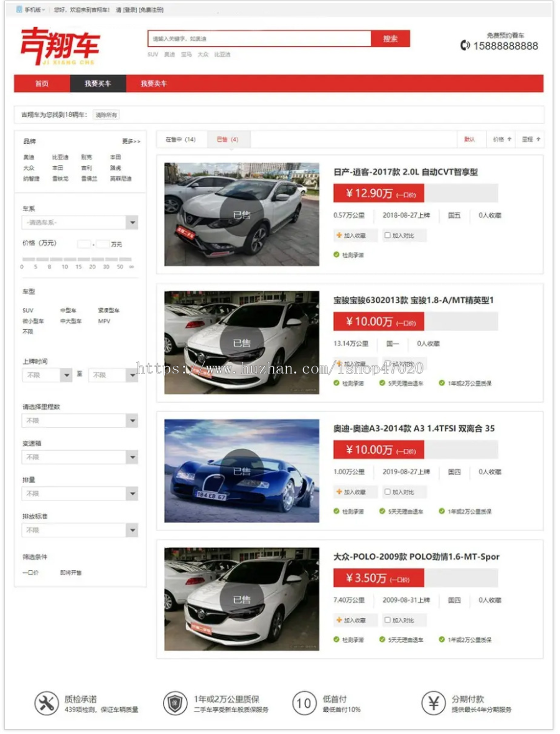The image size is (560, 734).
Task: Click the 登录 link
Action: (x=130, y=9)
